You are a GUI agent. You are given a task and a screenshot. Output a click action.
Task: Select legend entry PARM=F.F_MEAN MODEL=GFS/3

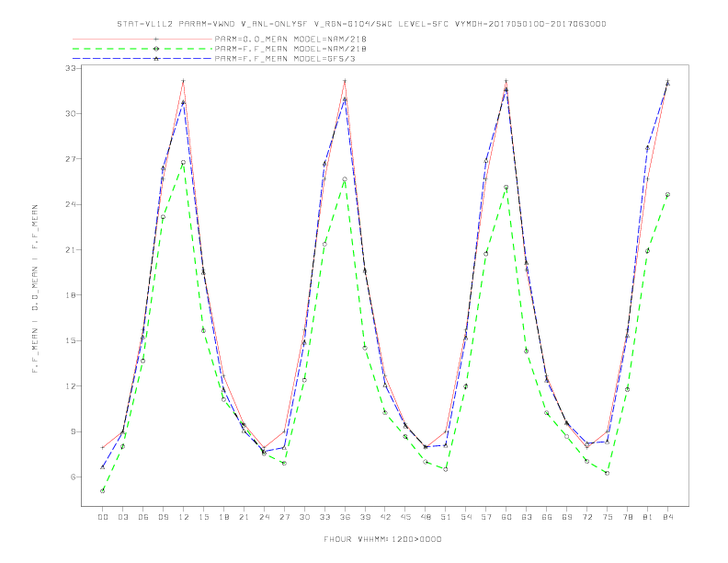[x=285, y=59]
